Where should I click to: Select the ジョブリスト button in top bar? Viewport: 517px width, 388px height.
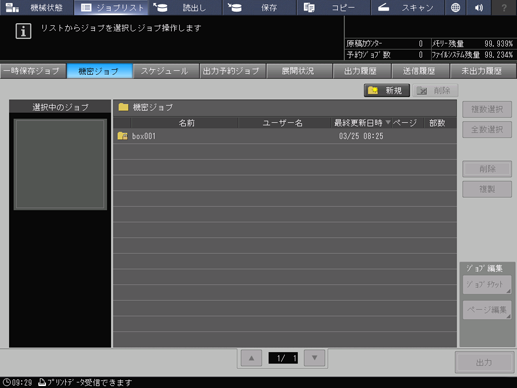[111, 7]
